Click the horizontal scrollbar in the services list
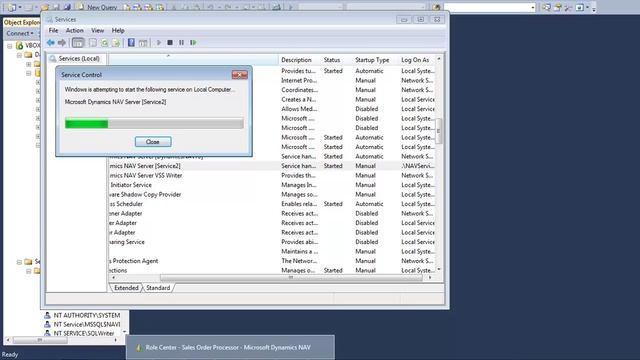 [x=291, y=278]
